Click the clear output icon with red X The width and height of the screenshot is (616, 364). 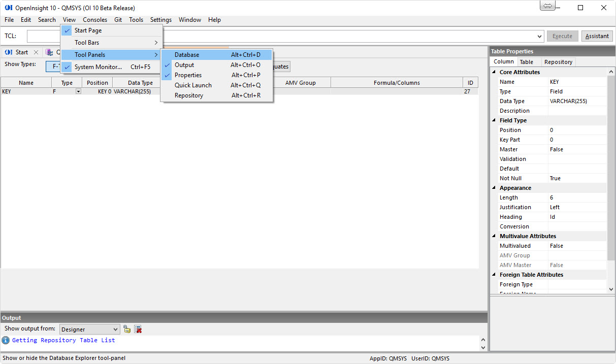(x=138, y=329)
